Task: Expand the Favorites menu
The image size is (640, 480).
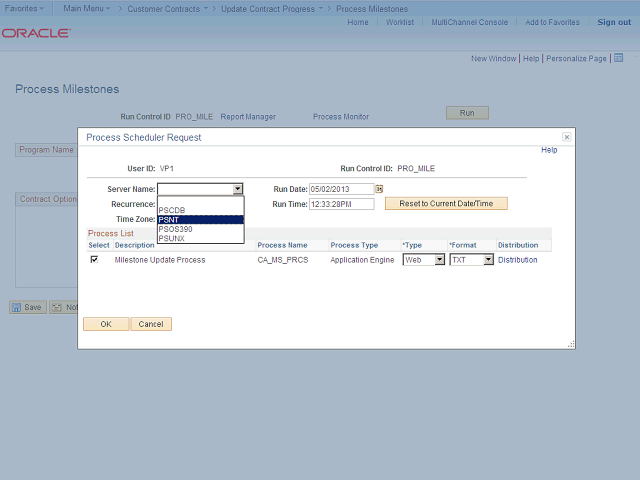Action: coord(24,8)
